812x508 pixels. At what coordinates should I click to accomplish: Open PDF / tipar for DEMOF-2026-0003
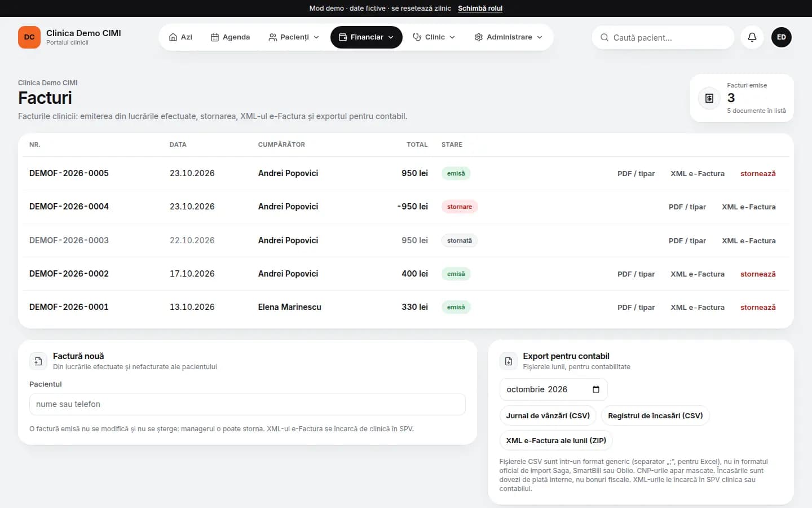(687, 241)
